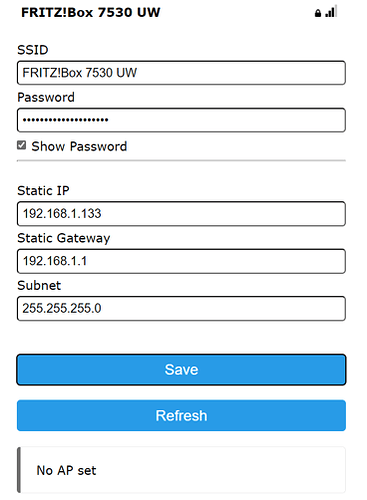Click the Show Password label text
The height and width of the screenshot is (500, 367).
(x=79, y=146)
